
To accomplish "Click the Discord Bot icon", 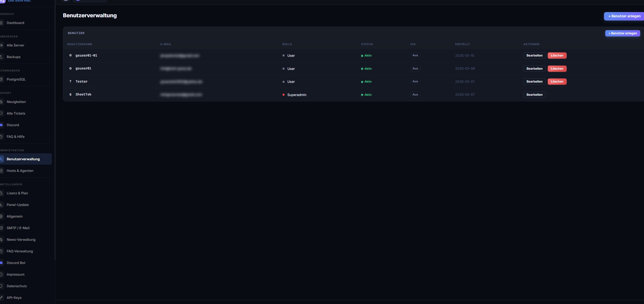I will coord(1,263).
